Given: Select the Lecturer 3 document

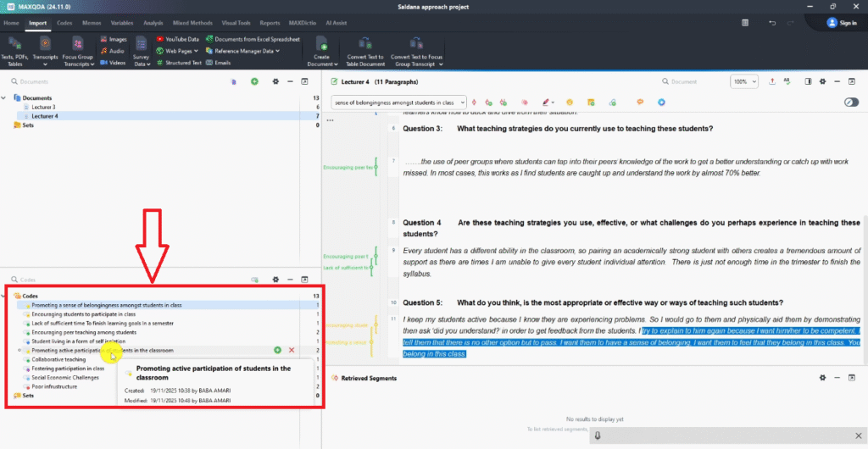Looking at the screenshot, I should coord(44,108).
